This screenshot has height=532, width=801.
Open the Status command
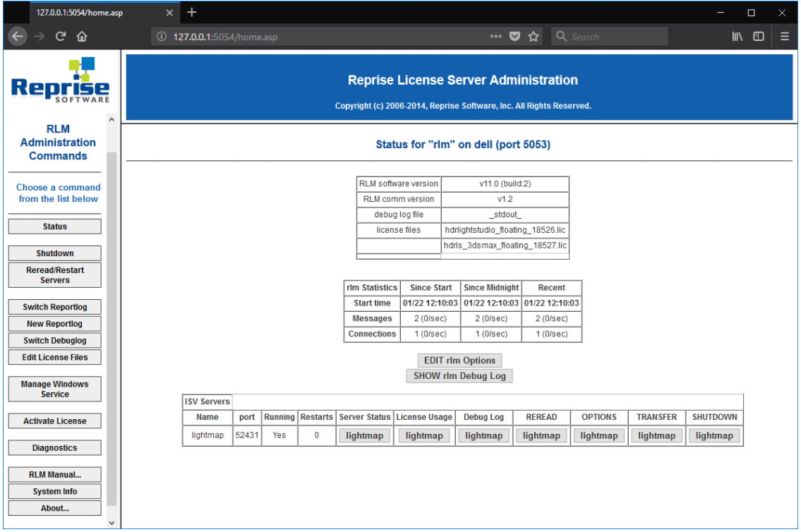click(x=54, y=226)
